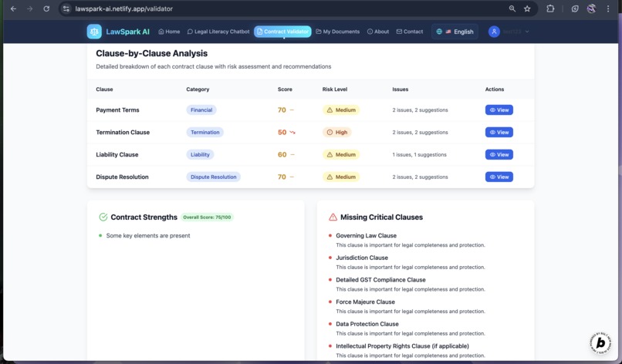Click '1 issues, 1 suggestions' text
The width and height of the screenshot is (622, 364).
coord(419,155)
